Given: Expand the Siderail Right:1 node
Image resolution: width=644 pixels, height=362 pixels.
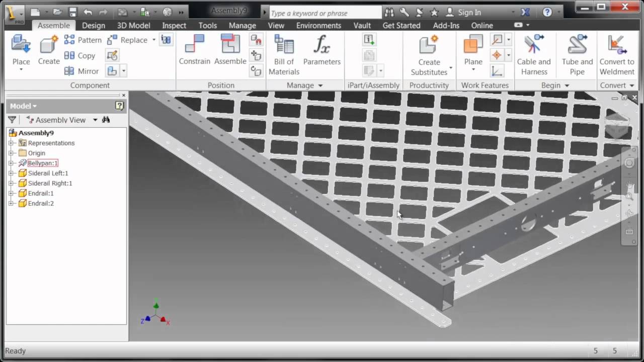Looking at the screenshot, I should [x=11, y=183].
